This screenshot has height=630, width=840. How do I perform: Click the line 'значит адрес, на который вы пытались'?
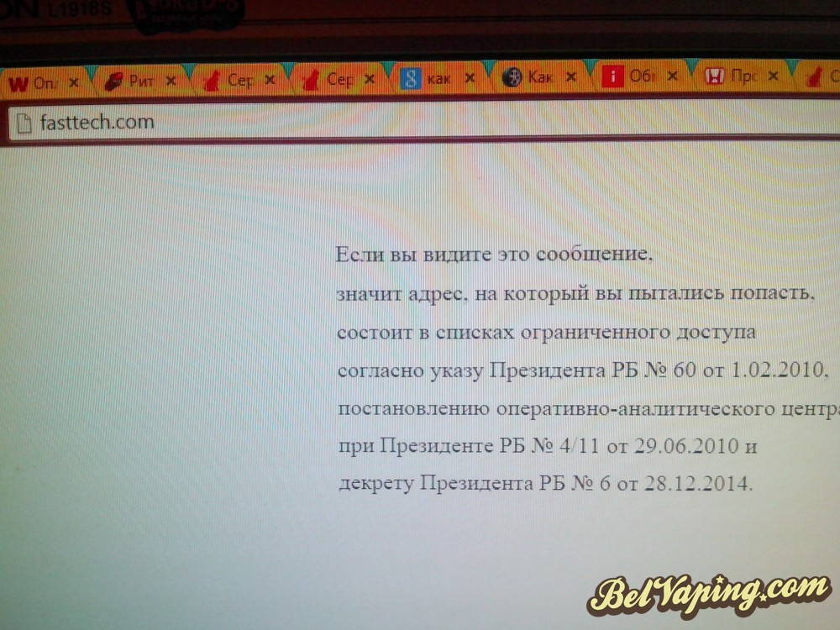576,293
